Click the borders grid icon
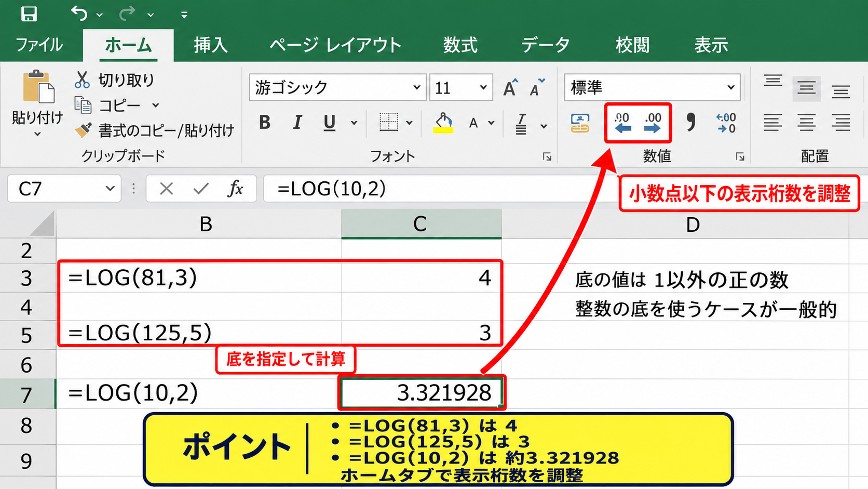The width and height of the screenshot is (868, 489). (x=388, y=123)
